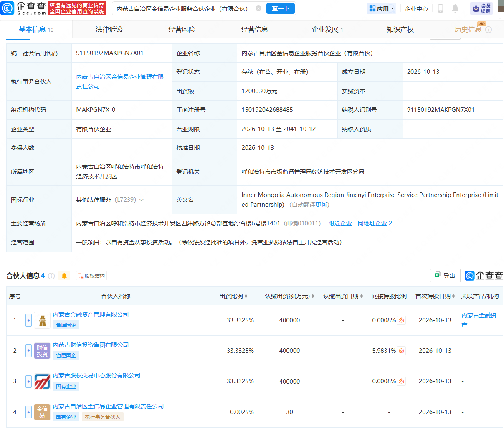Expand row 2 内蒙古财信投资集团有限公司
This screenshot has height=428, width=504.
point(28,351)
